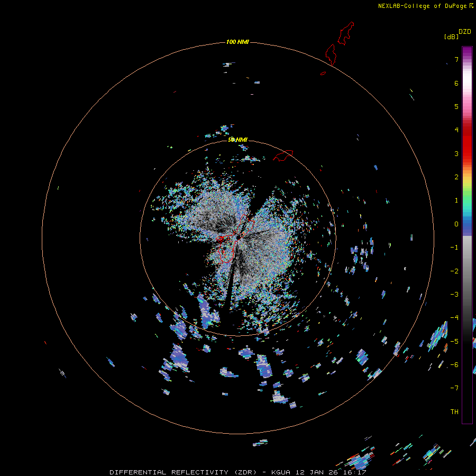Click the 2 tick label on the scale
Viewport: 476px width, 476px height.
point(456,177)
